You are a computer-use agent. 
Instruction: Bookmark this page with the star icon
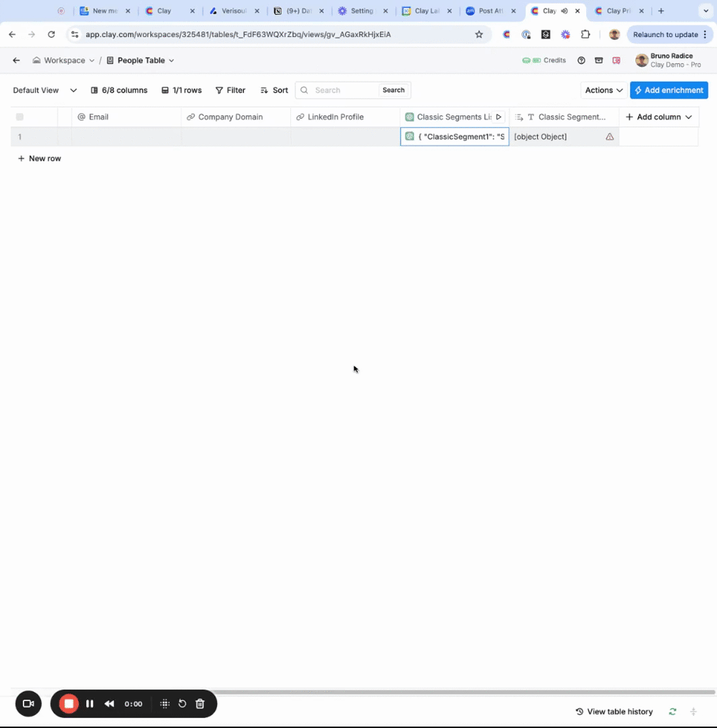(479, 34)
